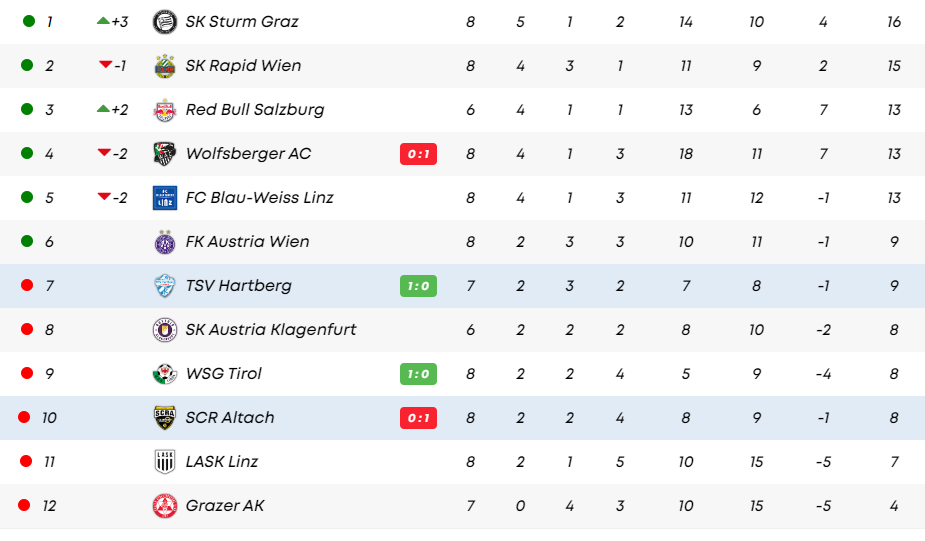The height and width of the screenshot is (541, 925).
Task: Click the Red Bull Salzburg logo
Action: coord(165,110)
